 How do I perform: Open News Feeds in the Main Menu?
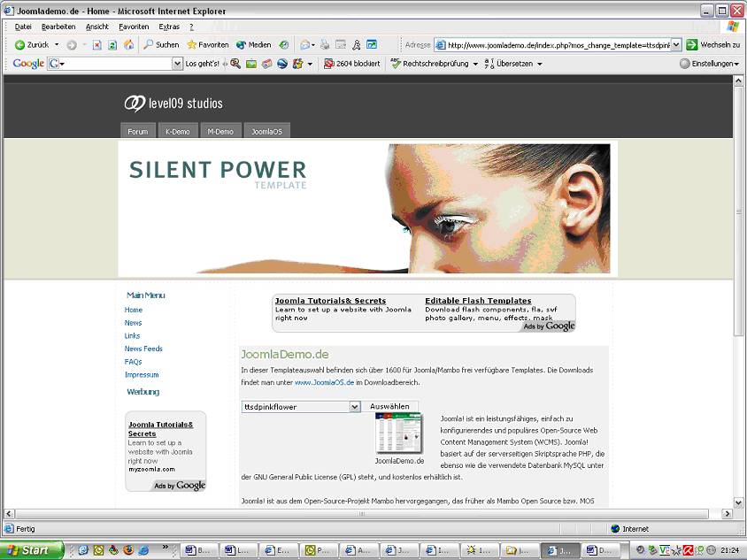coord(143,349)
